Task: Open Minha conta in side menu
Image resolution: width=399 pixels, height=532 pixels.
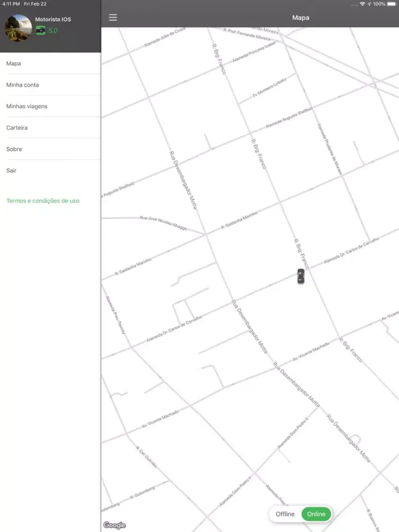Action: pos(50,85)
